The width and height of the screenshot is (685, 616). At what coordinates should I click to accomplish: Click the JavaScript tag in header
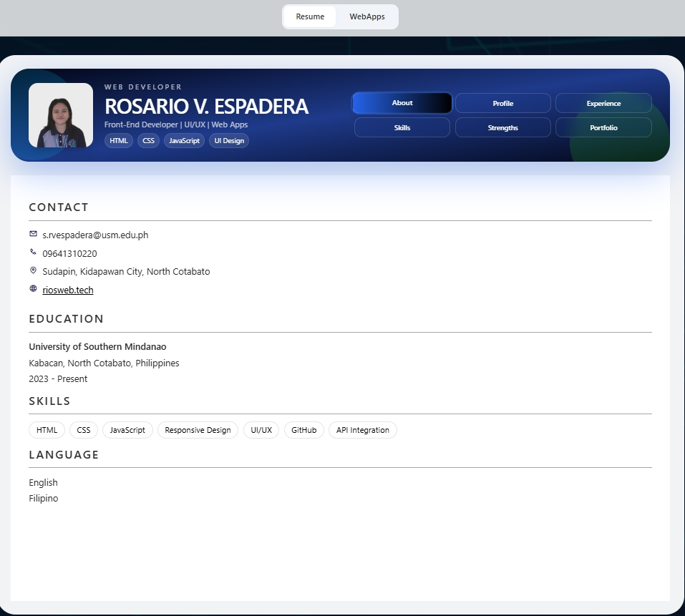coord(184,140)
